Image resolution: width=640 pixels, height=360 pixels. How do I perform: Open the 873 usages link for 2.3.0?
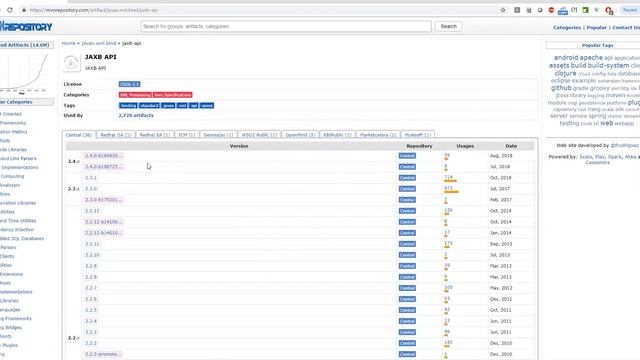tap(449, 188)
